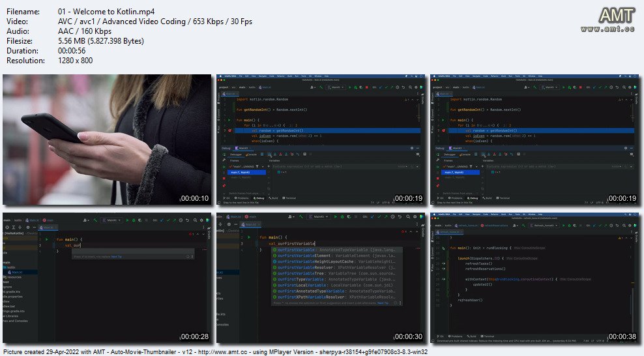Click the green Run icon in 00:00:30 frame toolbar
The height and width of the screenshot is (356, 644).
pos(336,217)
